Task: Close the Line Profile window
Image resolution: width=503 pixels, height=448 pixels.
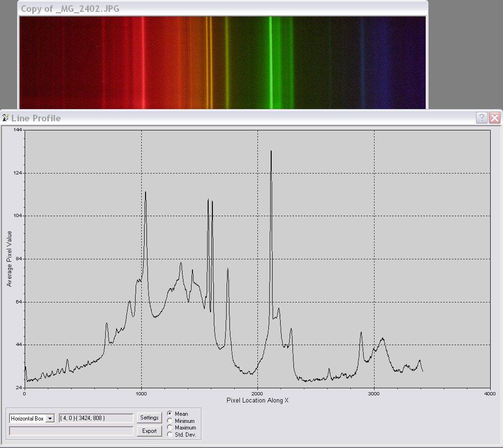Action: click(x=494, y=118)
